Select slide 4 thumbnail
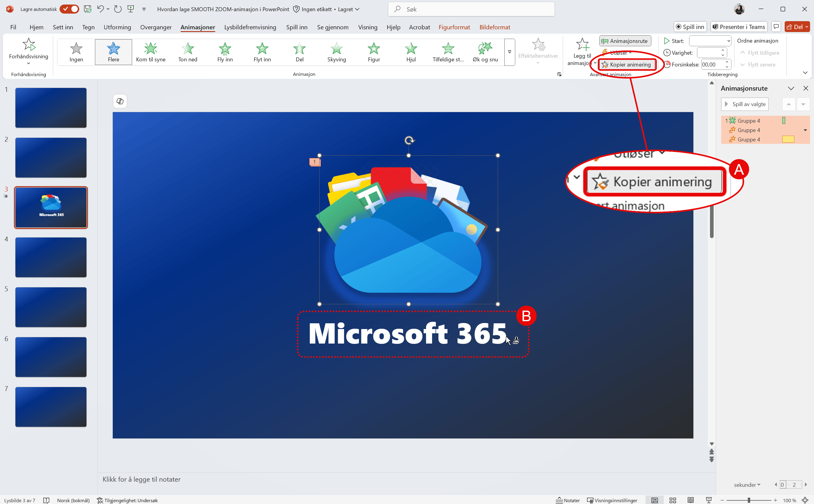The height and width of the screenshot is (504, 814). [x=51, y=257]
